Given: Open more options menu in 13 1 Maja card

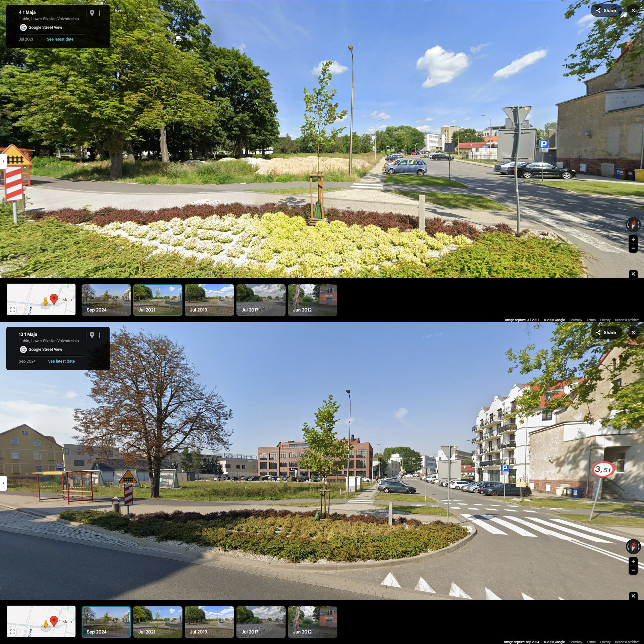Looking at the screenshot, I should [x=100, y=335].
